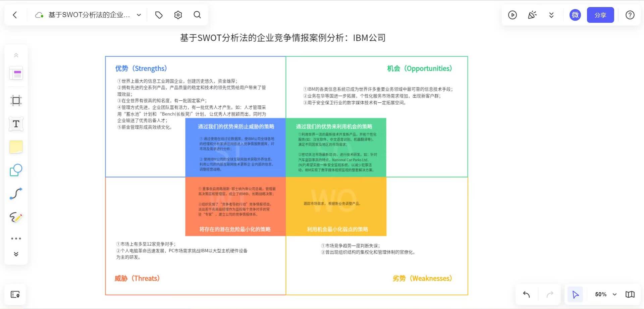Undo the last action

point(526,294)
